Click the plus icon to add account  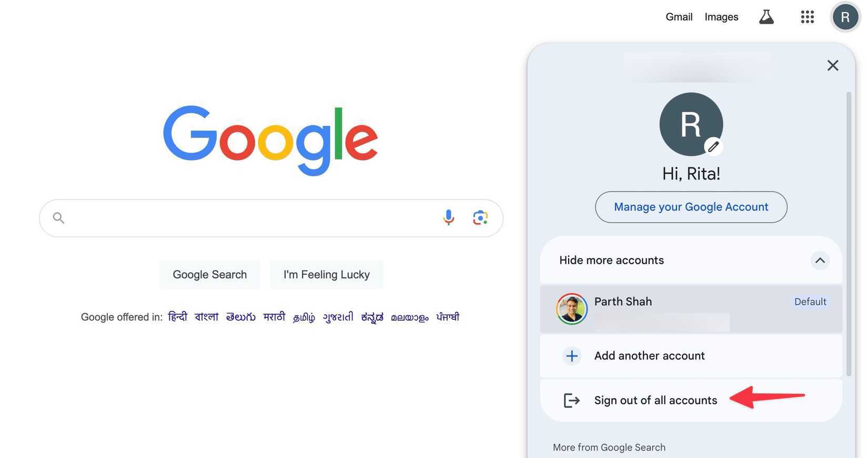(x=571, y=356)
